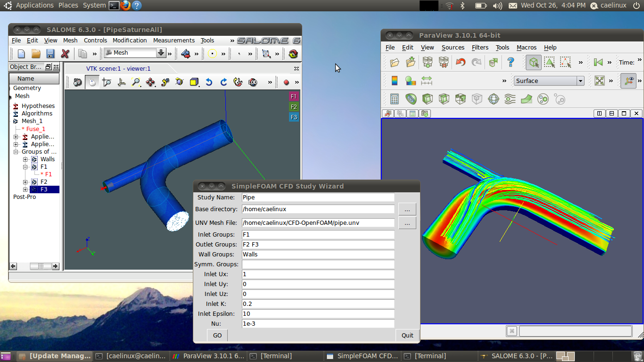Image resolution: width=644 pixels, height=362 pixels.
Task: Click the Panning arrows tool in VTK viewer
Action: 150,82
